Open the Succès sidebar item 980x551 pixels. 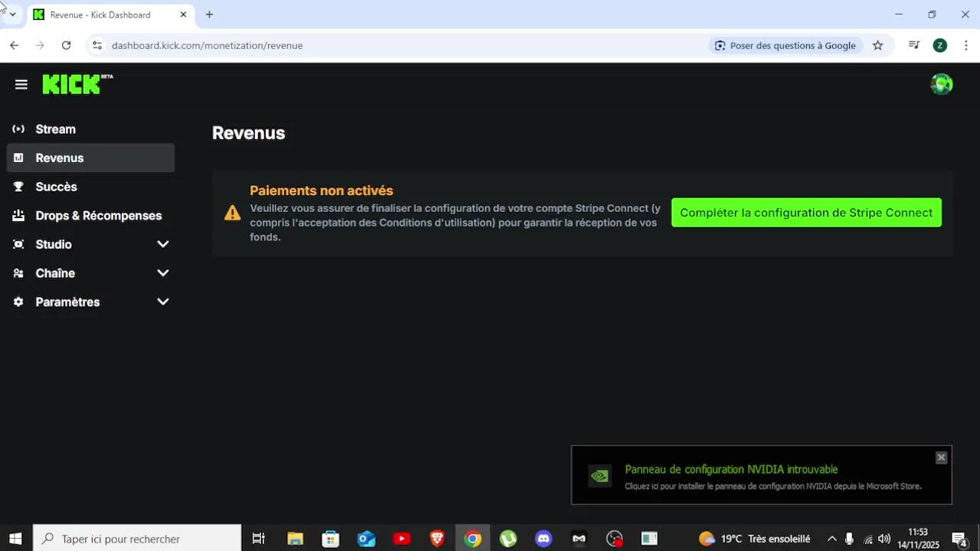tap(91, 187)
